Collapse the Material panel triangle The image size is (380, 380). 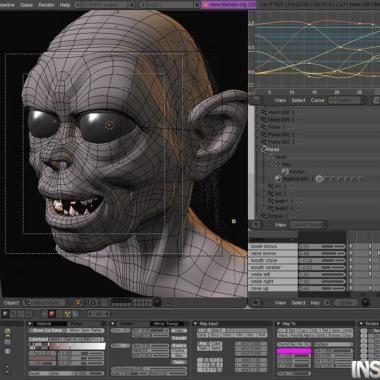30,323
